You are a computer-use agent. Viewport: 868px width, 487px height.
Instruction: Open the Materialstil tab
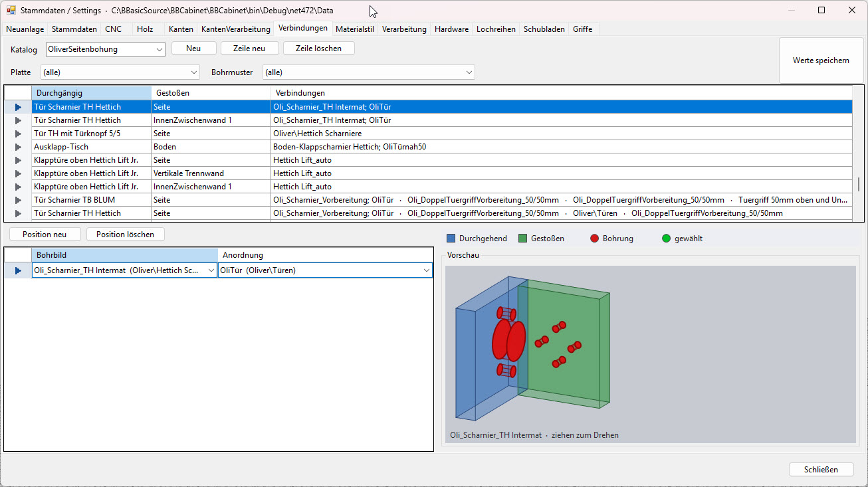click(356, 29)
